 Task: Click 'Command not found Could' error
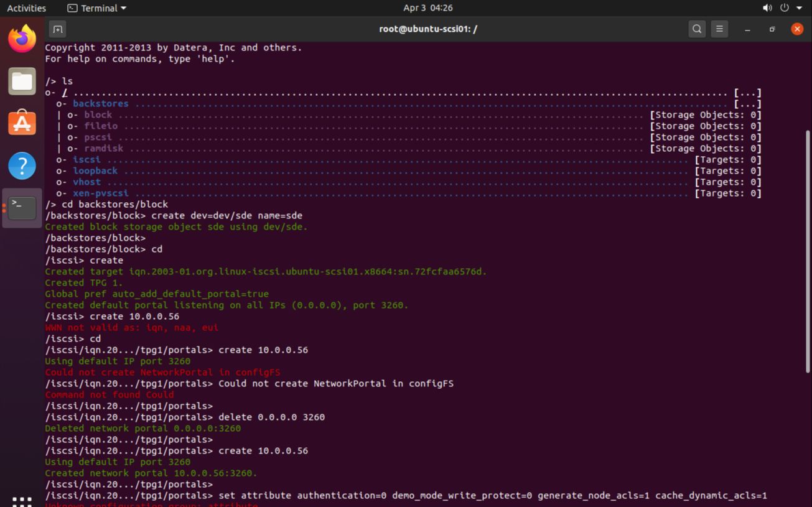[x=109, y=395]
